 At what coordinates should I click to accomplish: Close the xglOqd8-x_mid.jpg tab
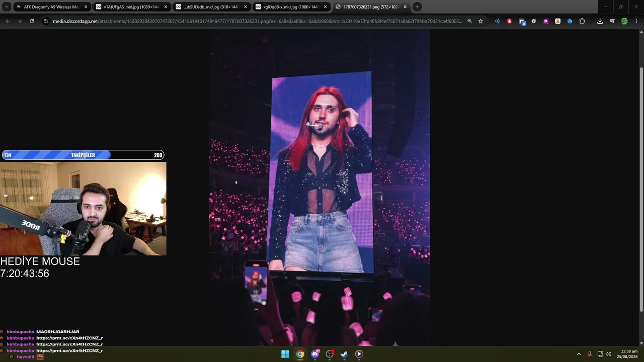[325, 7]
